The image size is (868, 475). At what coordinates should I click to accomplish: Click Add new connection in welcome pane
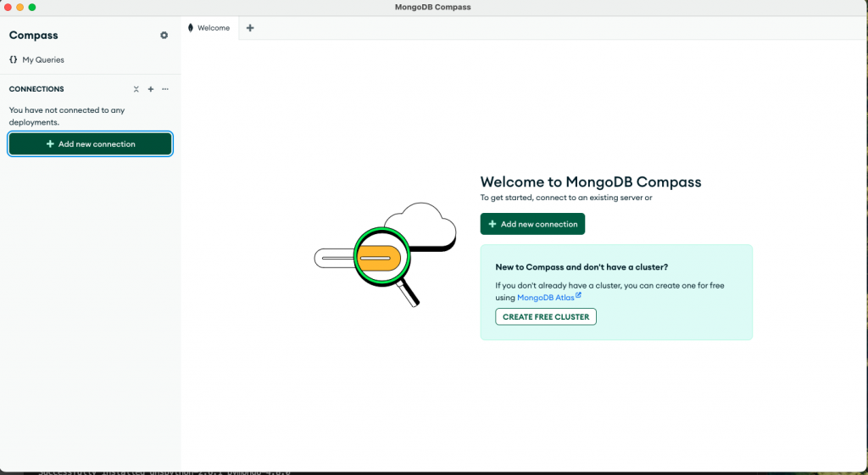(x=532, y=224)
